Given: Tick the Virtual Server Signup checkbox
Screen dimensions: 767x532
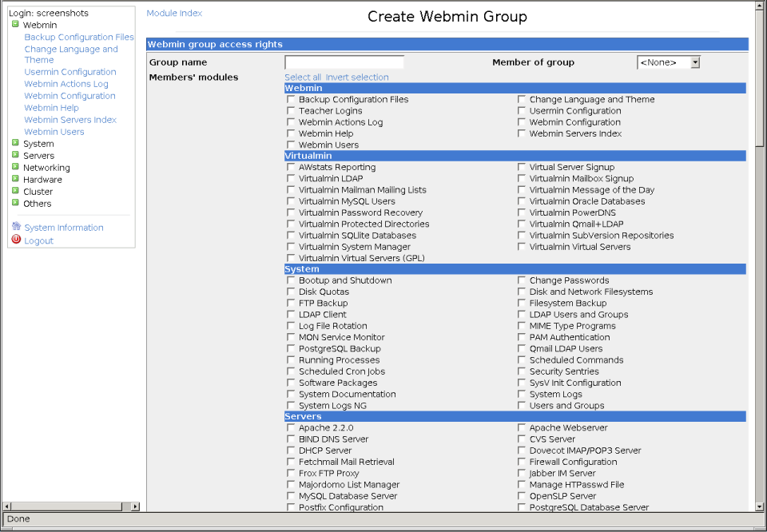Looking at the screenshot, I should click(x=522, y=167).
